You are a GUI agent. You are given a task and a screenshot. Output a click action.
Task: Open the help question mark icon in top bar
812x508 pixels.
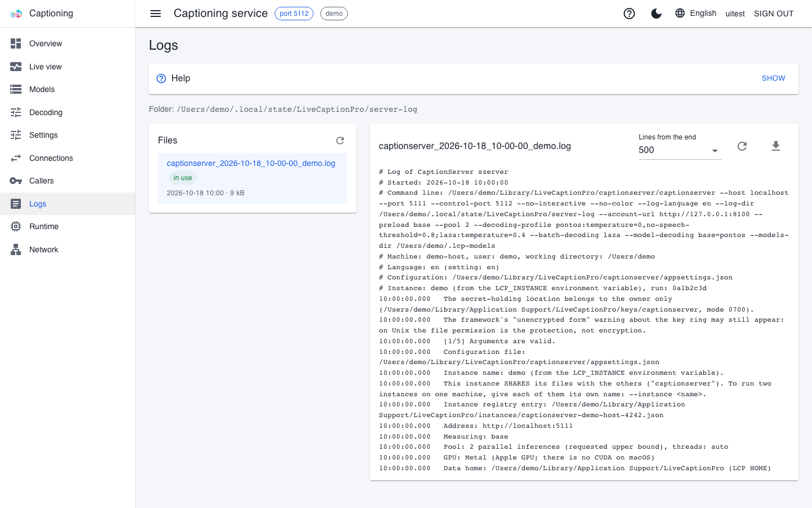[629, 14]
